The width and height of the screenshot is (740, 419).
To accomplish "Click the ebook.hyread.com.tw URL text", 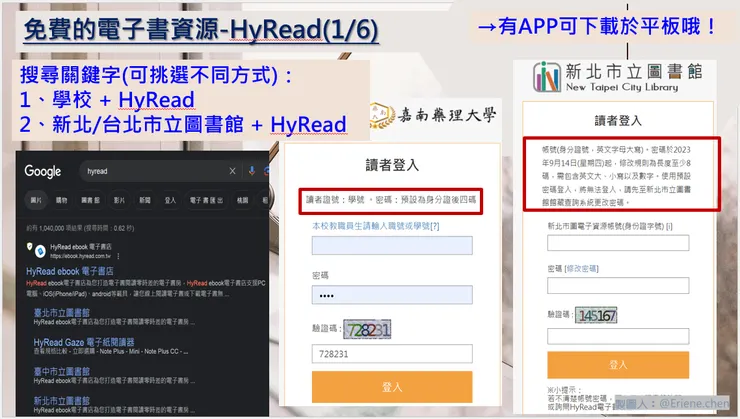I will click(80, 256).
